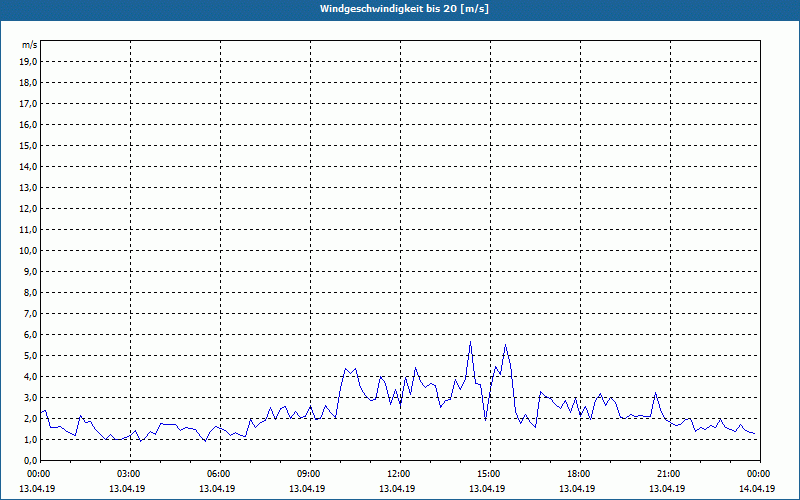This screenshot has height=500, width=800.
Task: Select the '7,0' y-axis label
Action: 30,313
